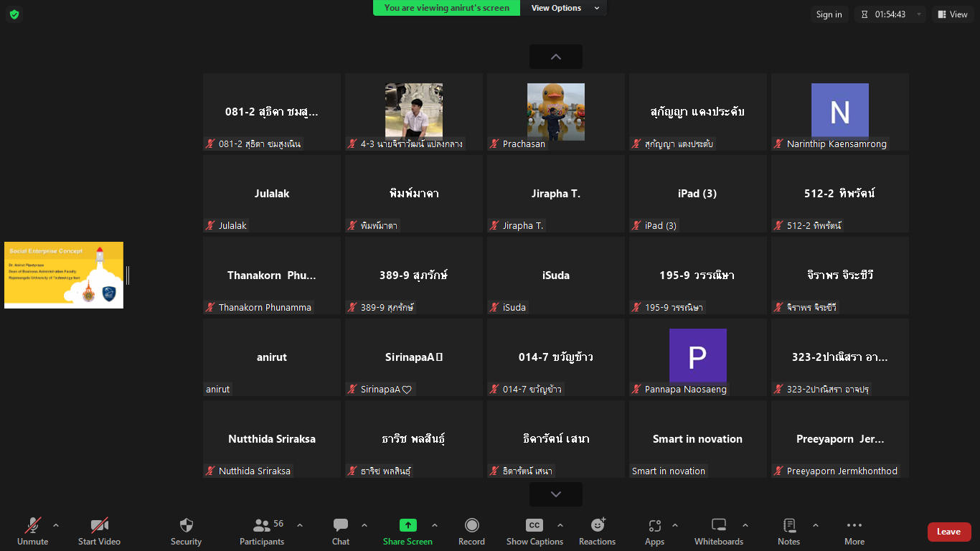
Task: Select the iPad (3) participant tile
Action: tap(698, 194)
